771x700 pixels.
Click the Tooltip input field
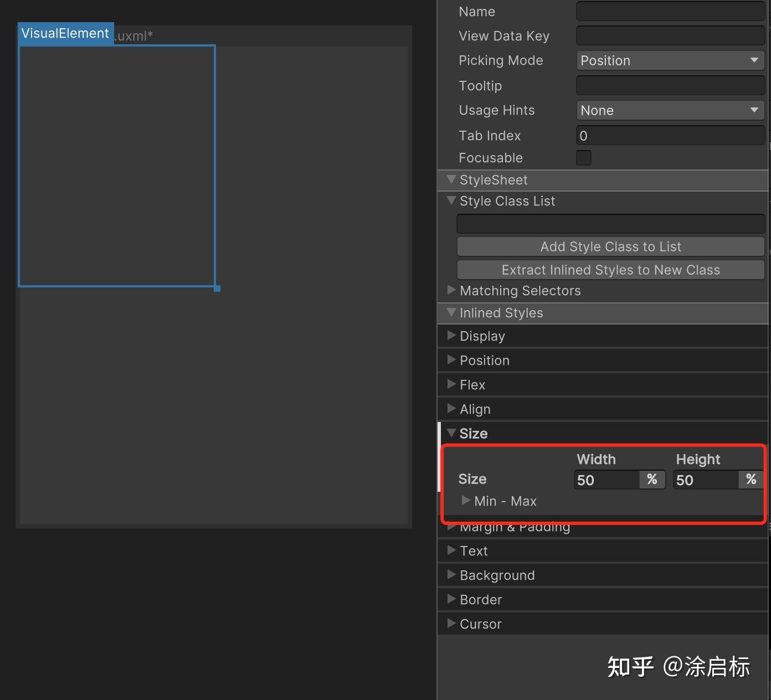pyautogui.click(x=670, y=85)
